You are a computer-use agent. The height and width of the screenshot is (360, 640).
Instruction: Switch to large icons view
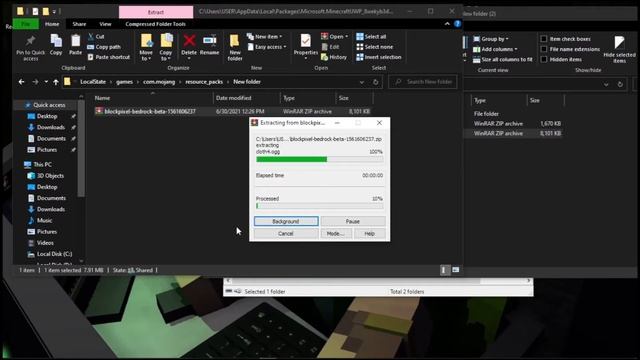[456, 270]
